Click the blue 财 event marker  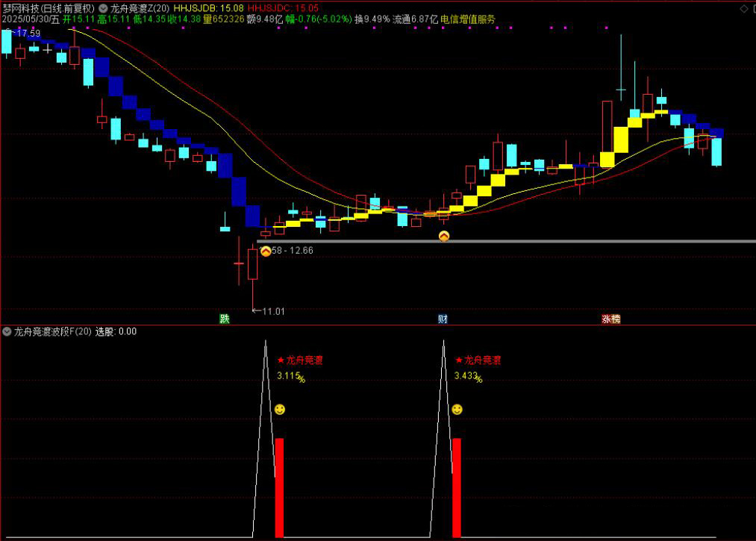click(443, 319)
